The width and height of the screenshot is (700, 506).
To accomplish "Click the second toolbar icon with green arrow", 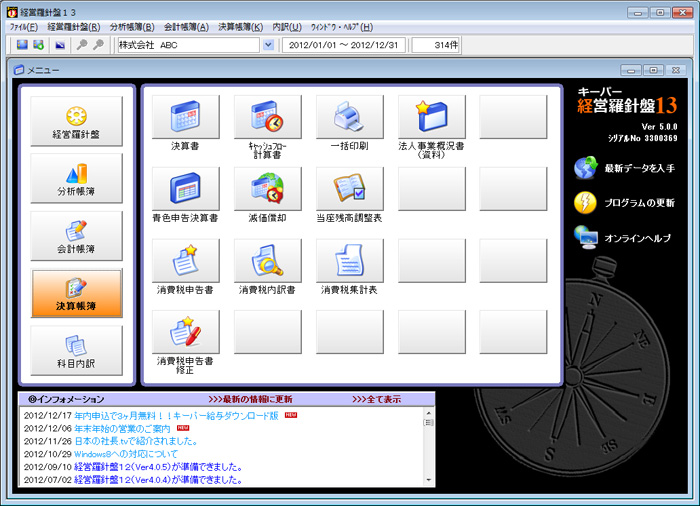I will tap(39, 45).
